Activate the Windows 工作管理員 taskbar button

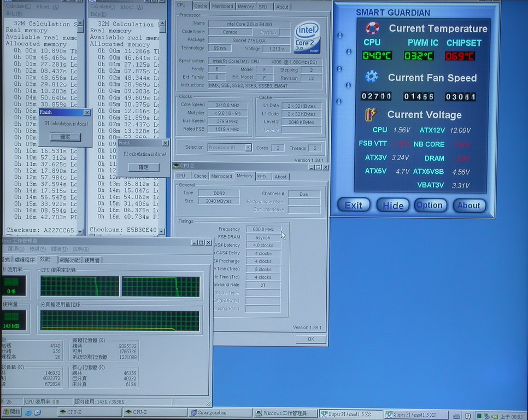[285, 413]
